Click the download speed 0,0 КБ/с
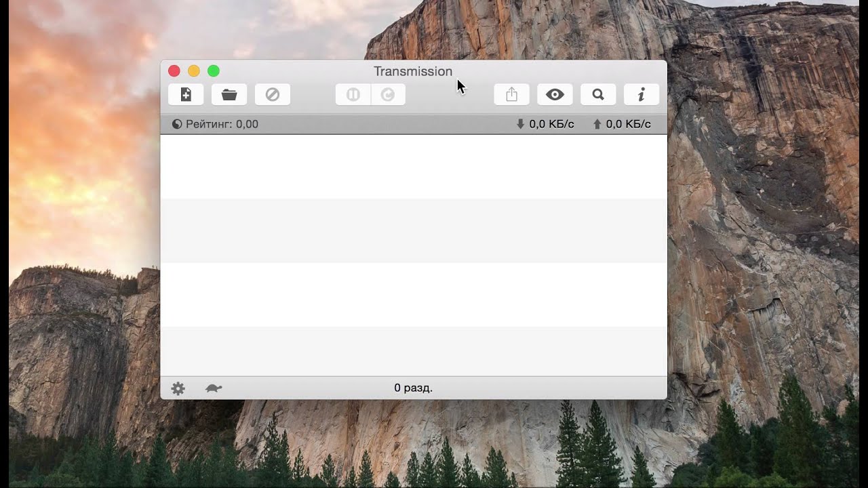The image size is (868, 488). (x=545, y=124)
